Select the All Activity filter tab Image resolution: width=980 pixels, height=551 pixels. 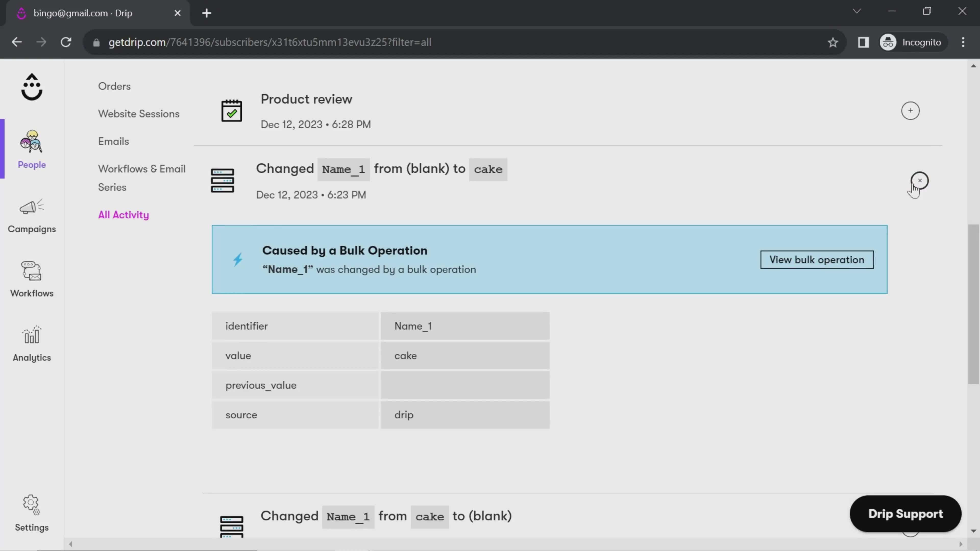pyautogui.click(x=123, y=214)
